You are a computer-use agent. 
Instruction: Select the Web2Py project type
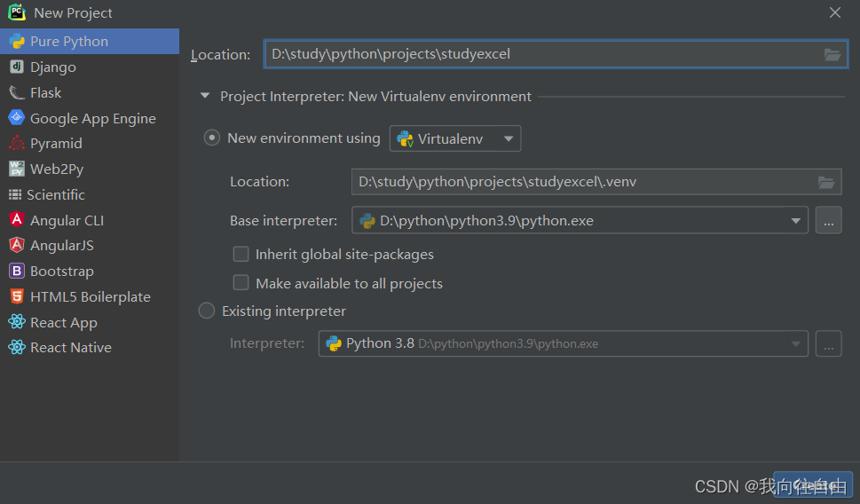tap(56, 169)
